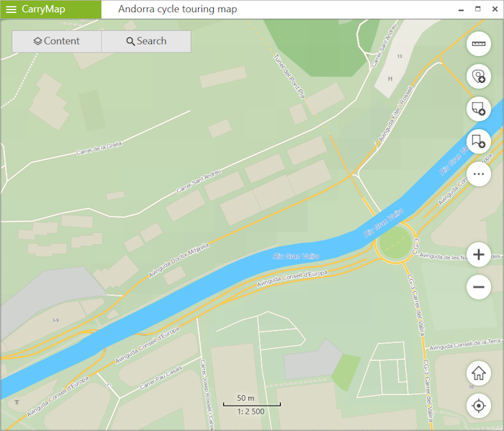Click the add note feature icon
Viewport: 504px width, 431px height.
coord(479,109)
